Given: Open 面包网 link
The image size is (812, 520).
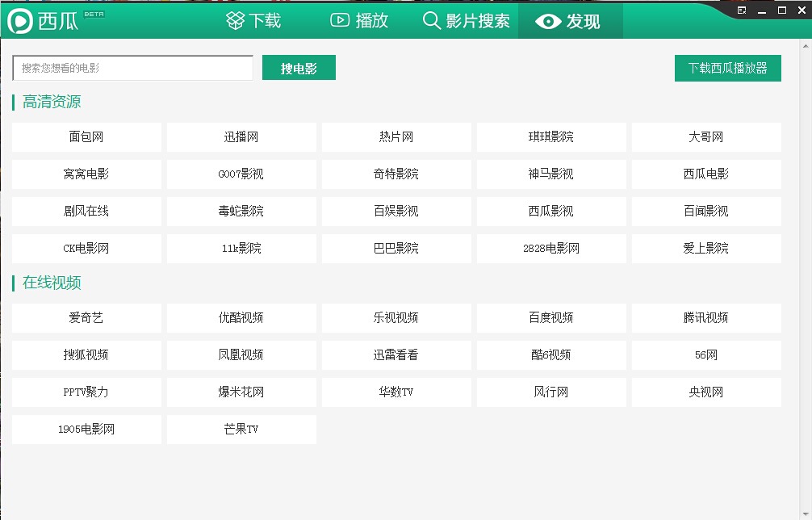Looking at the screenshot, I should click(86, 137).
